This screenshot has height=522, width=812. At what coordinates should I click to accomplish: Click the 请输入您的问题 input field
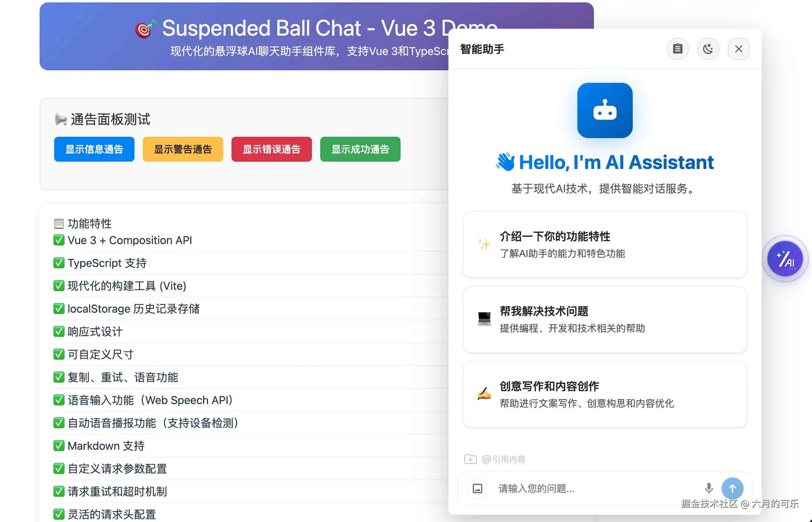[x=569, y=488]
